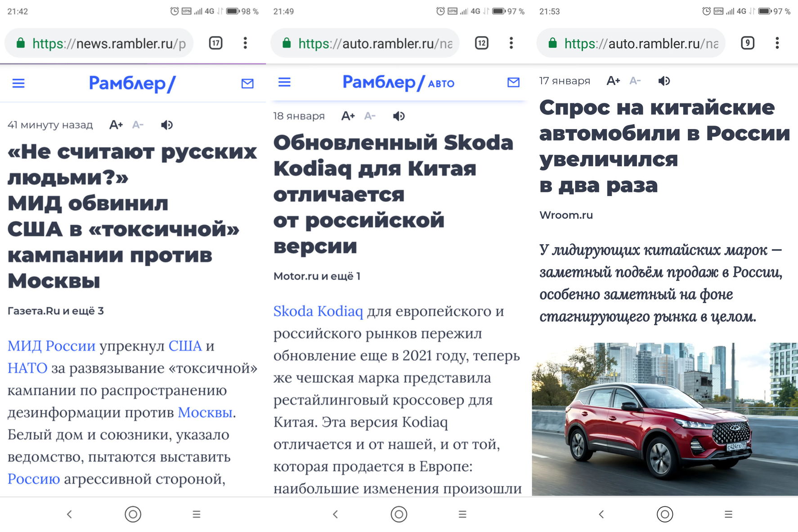Follow the 'Россию' link
Viewport: 798px width, 532px height.
[x=34, y=479]
